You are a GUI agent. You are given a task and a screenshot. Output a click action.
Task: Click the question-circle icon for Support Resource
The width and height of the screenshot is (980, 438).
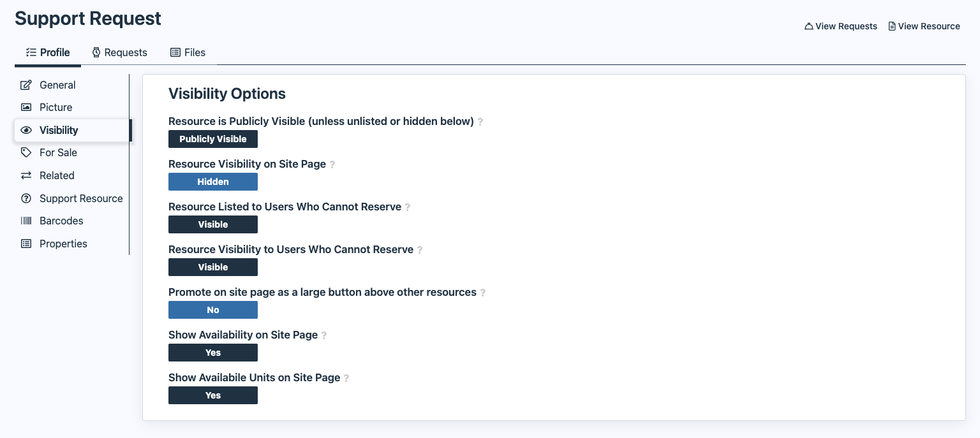(26, 198)
